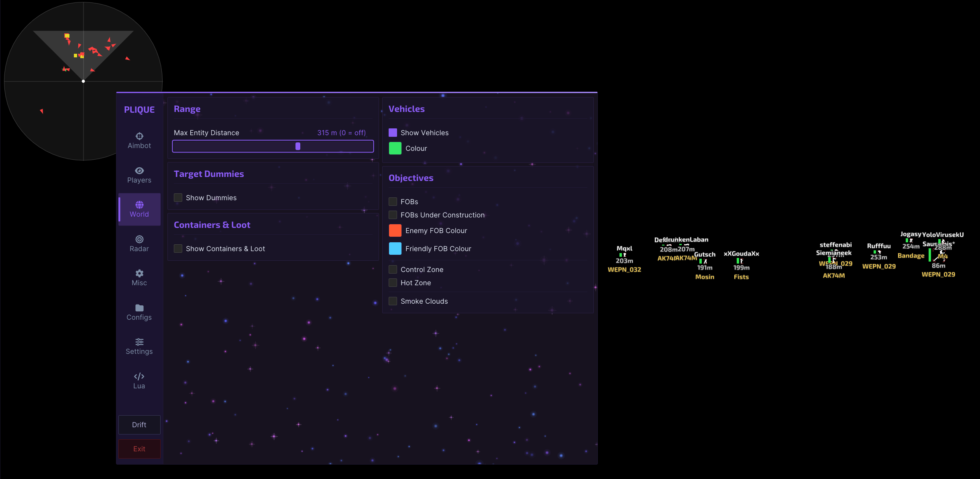Click the Mqxl player label
The image size is (980, 479).
624,249
